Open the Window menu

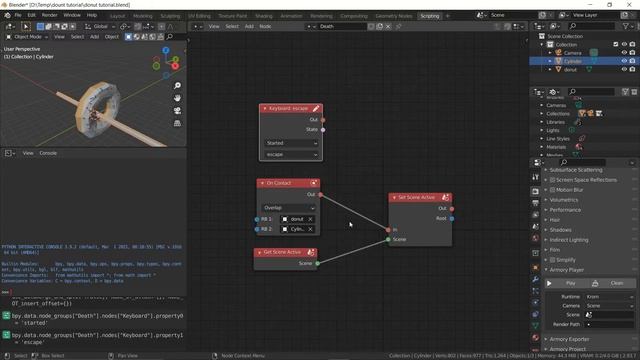pos(72,15)
